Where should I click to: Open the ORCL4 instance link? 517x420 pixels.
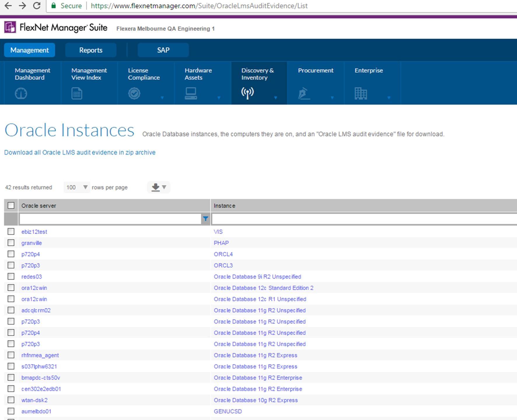tap(223, 254)
